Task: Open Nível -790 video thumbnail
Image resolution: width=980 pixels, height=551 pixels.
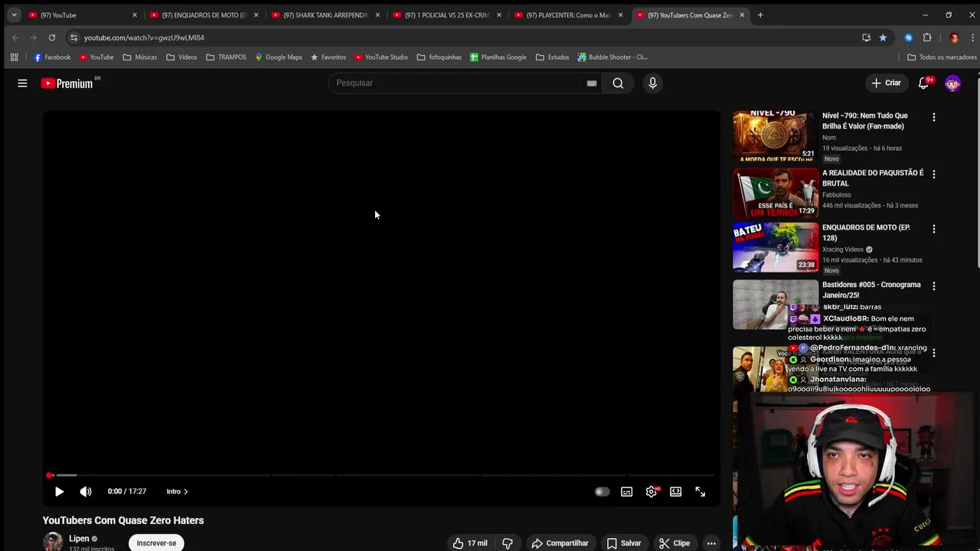Action: click(x=775, y=135)
